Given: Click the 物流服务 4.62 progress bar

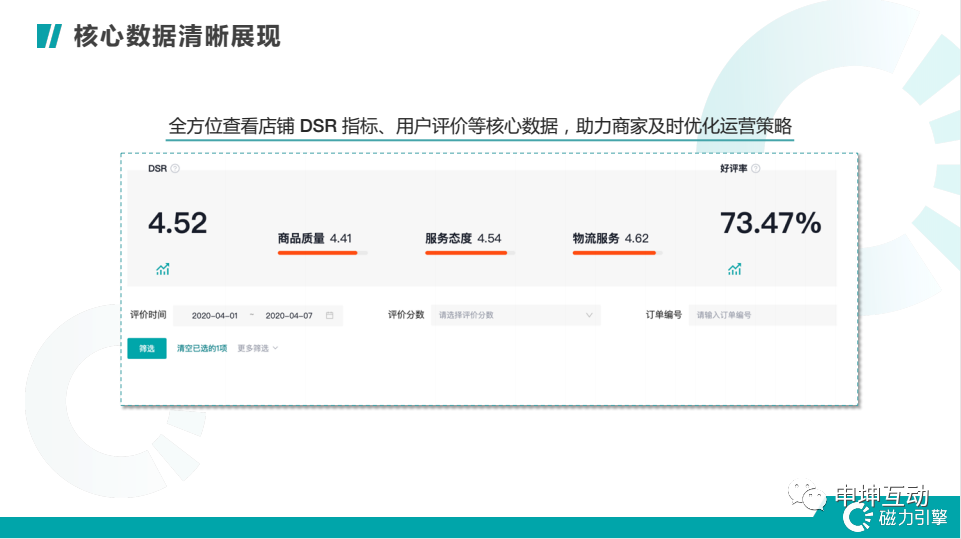Looking at the screenshot, I should (x=616, y=253).
